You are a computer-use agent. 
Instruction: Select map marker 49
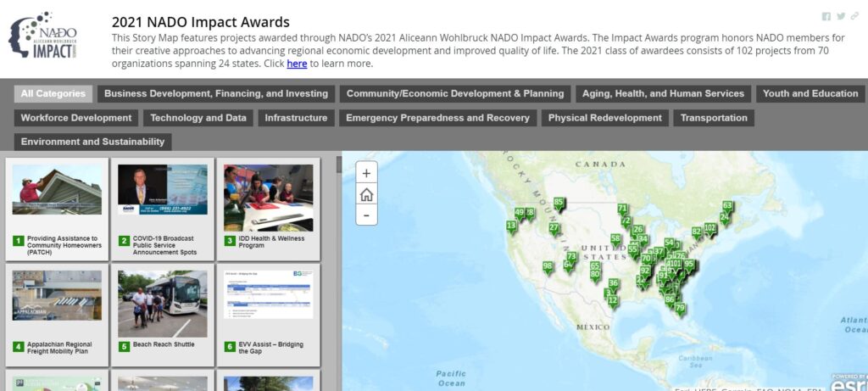point(519,213)
